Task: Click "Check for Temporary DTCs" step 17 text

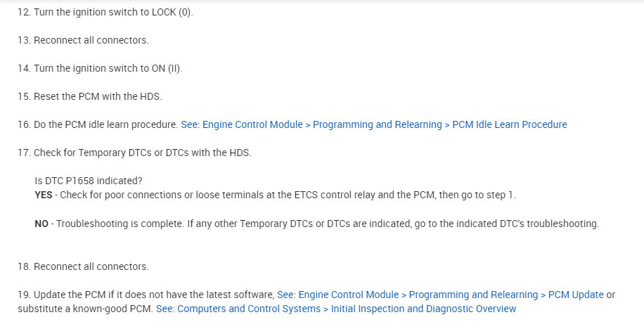Action: (142, 153)
